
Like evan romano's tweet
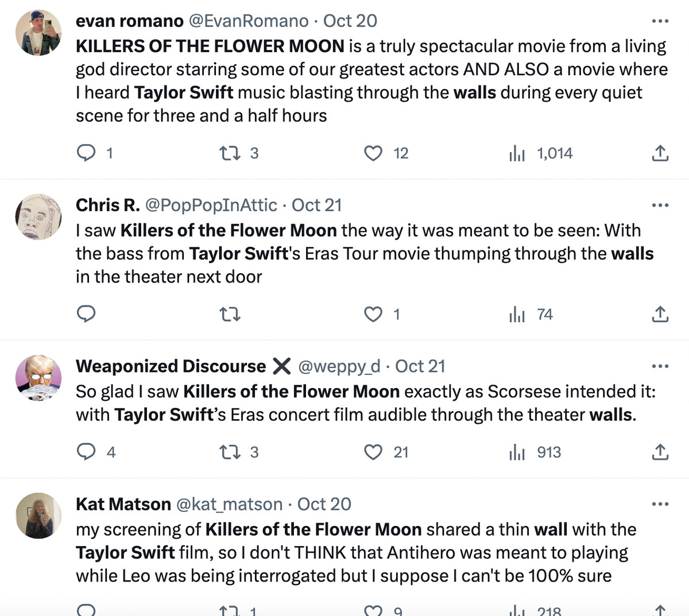[373, 153]
